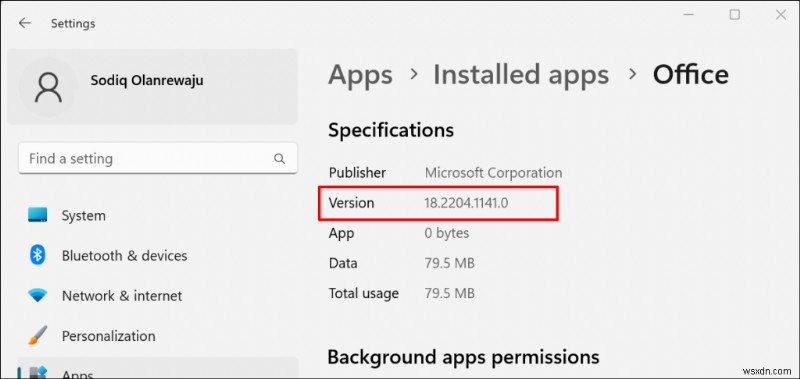The height and width of the screenshot is (379, 800).
Task: Click the Find a setting search box
Action: coord(158,159)
